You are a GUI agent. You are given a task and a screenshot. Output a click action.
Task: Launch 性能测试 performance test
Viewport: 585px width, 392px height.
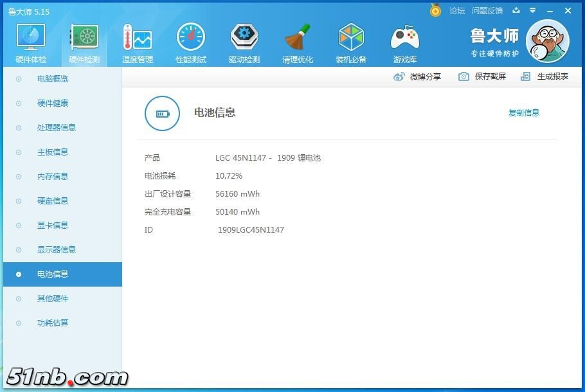coord(190,42)
